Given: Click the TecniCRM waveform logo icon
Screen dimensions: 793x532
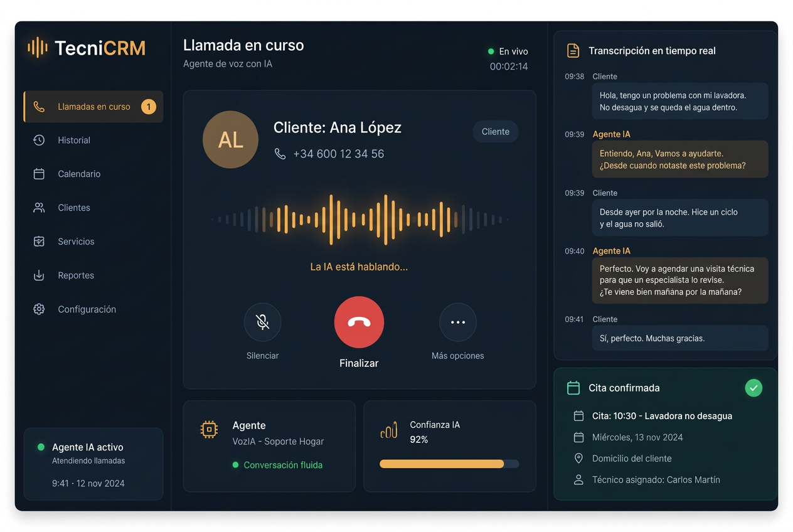Looking at the screenshot, I should [38, 47].
